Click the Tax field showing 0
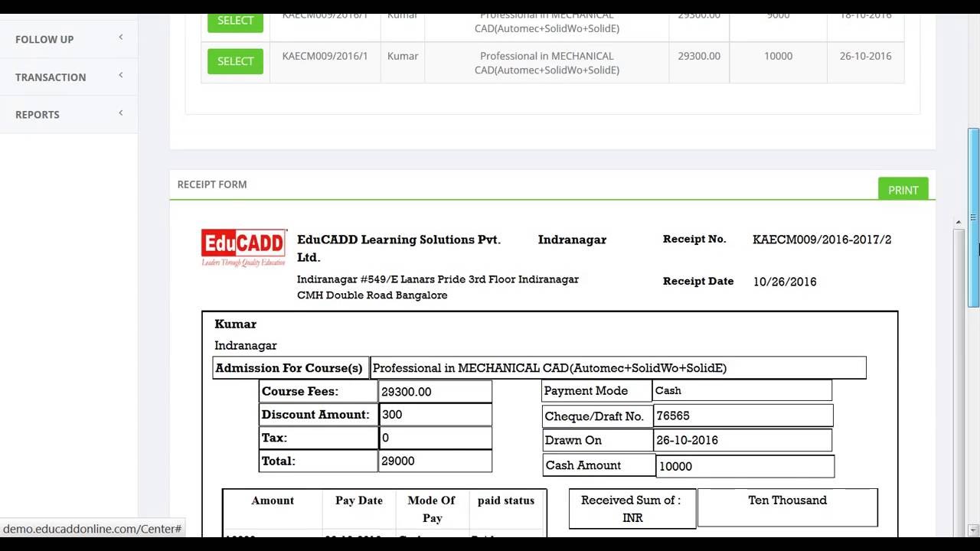The width and height of the screenshot is (980, 551). [436, 438]
